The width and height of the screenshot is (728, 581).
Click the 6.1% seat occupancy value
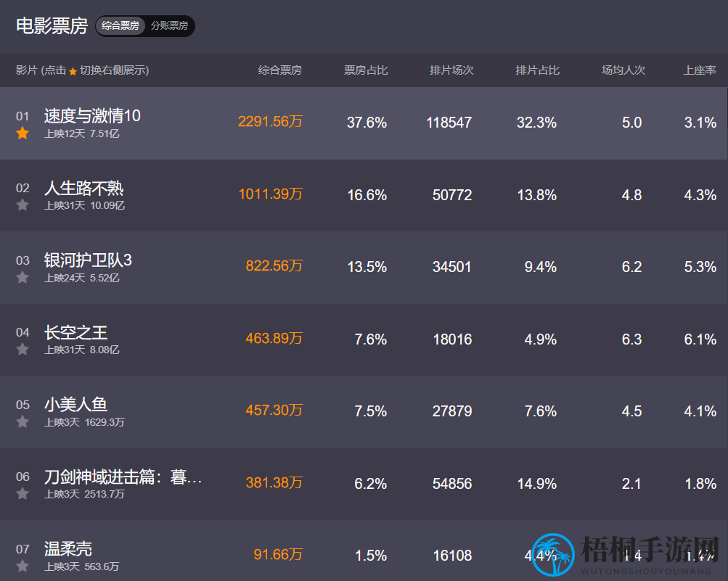[x=700, y=339]
